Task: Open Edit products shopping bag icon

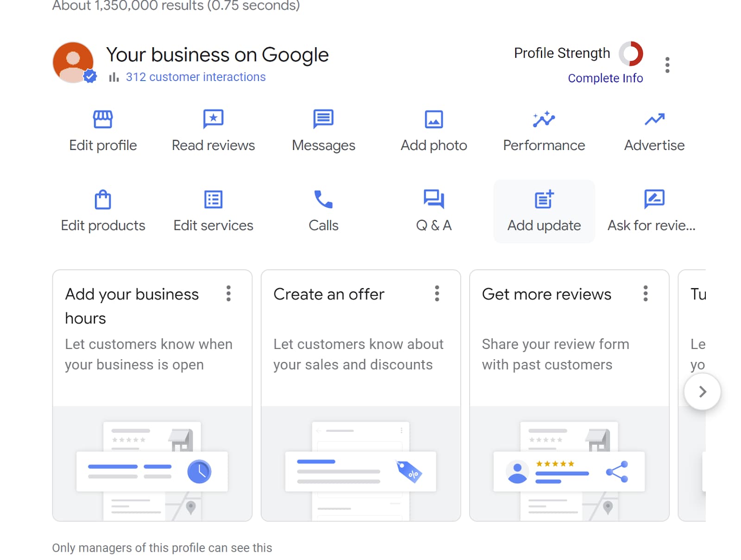Action: pyautogui.click(x=103, y=200)
